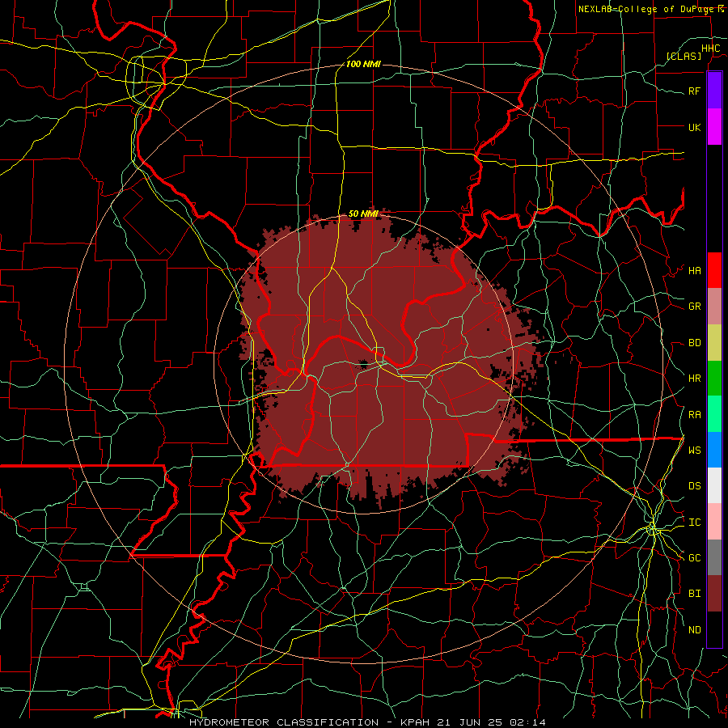Image resolution: width=728 pixels, height=728 pixels.
Task: Click the GR pink-brown legend swatch
Action: pos(714,307)
